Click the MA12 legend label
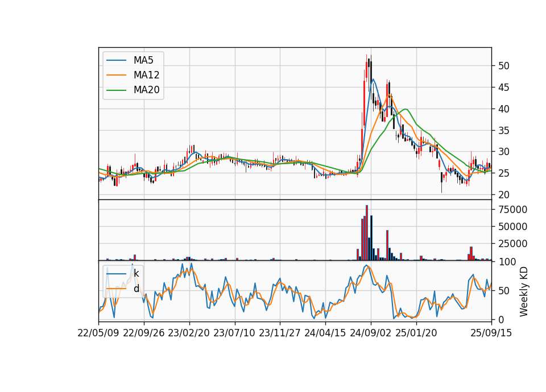 point(146,75)
